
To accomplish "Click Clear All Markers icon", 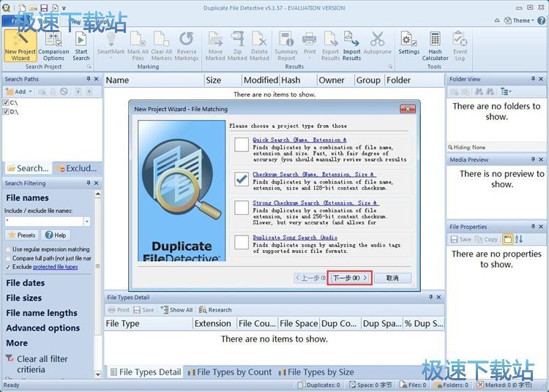I will (162, 45).
